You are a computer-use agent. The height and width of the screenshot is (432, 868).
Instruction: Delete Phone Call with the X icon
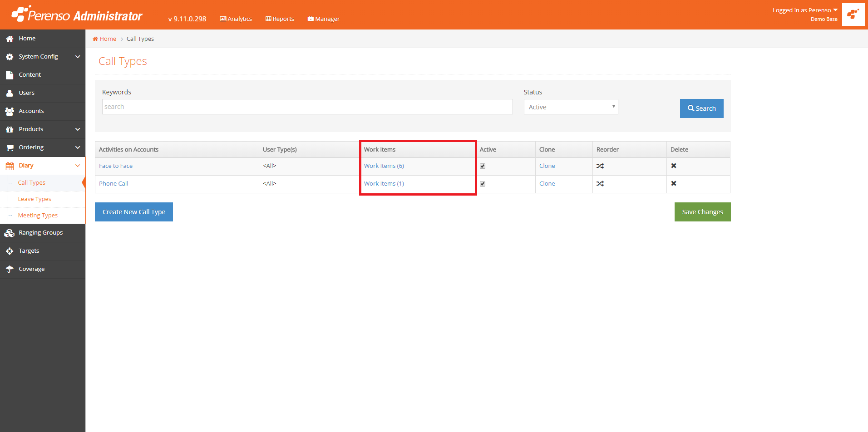(x=674, y=183)
